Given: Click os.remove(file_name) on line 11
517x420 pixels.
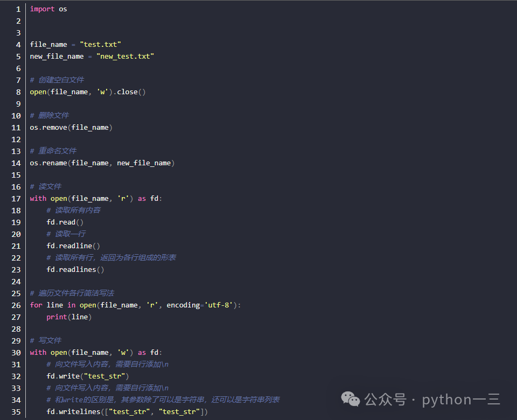Looking at the screenshot, I should pos(71,128).
